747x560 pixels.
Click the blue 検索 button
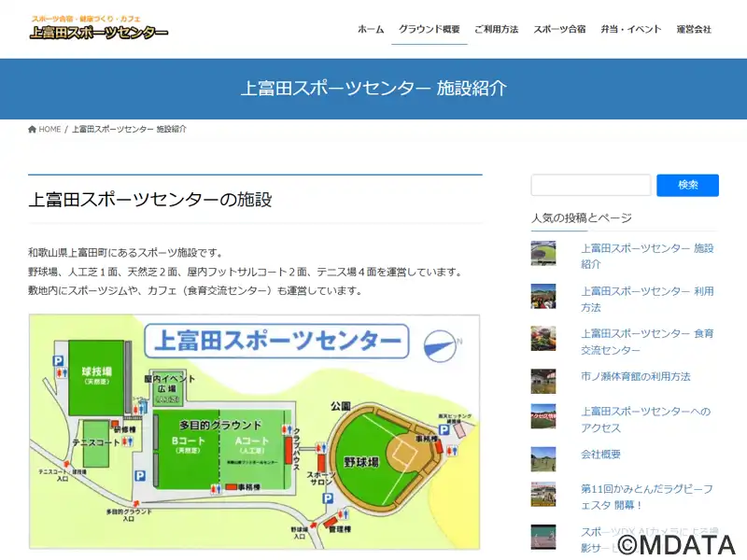(687, 185)
